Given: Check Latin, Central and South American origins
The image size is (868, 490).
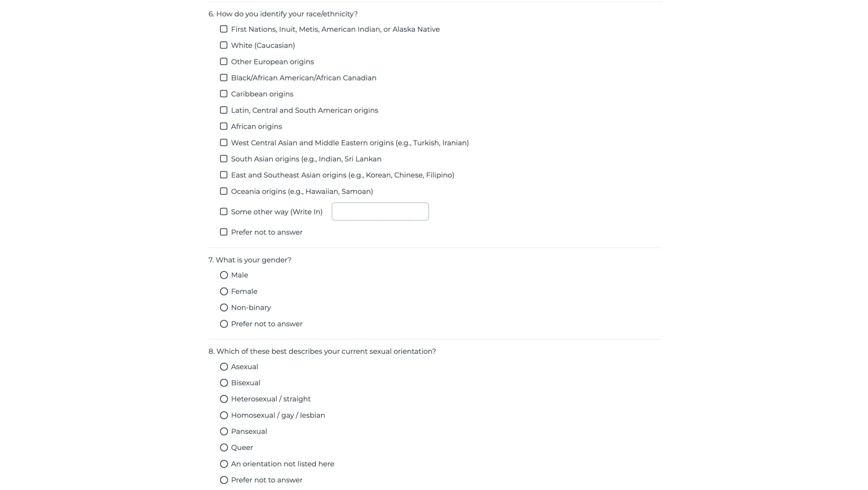Looking at the screenshot, I should tap(223, 110).
